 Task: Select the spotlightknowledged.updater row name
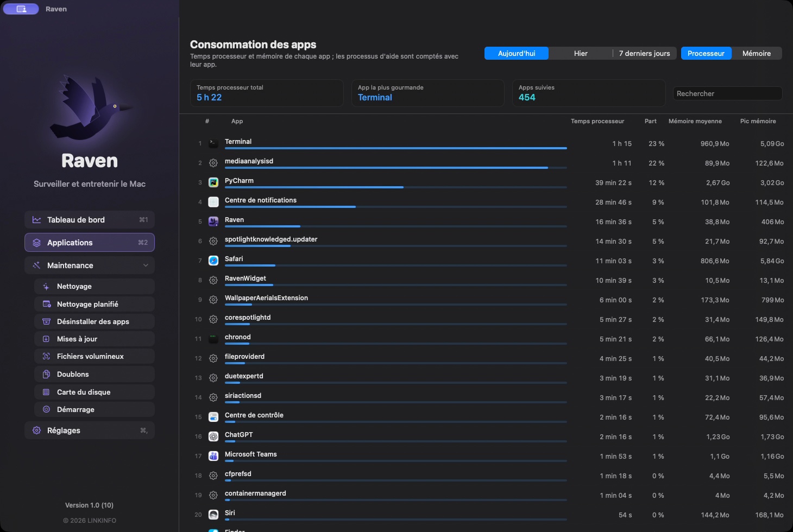coord(271,239)
